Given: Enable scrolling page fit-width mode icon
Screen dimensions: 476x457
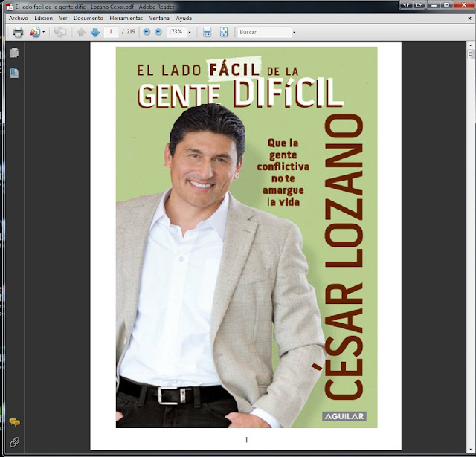Looking at the screenshot, I should pyautogui.click(x=207, y=32).
